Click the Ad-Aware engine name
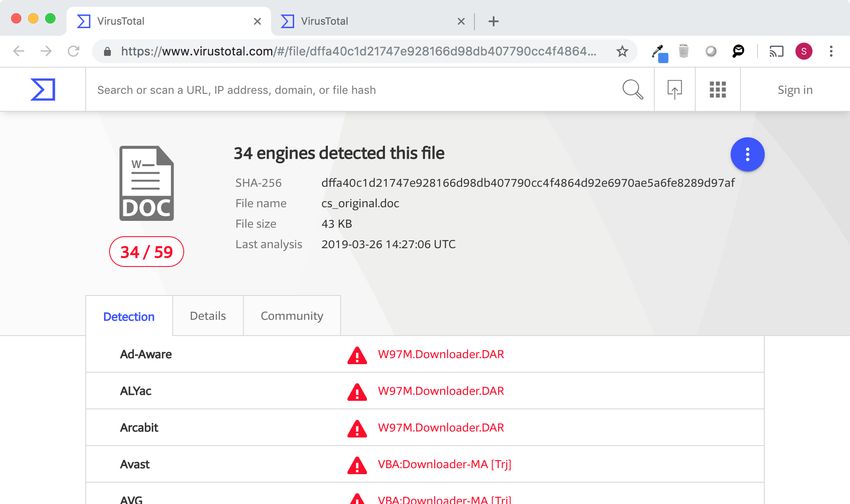 coord(146,354)
